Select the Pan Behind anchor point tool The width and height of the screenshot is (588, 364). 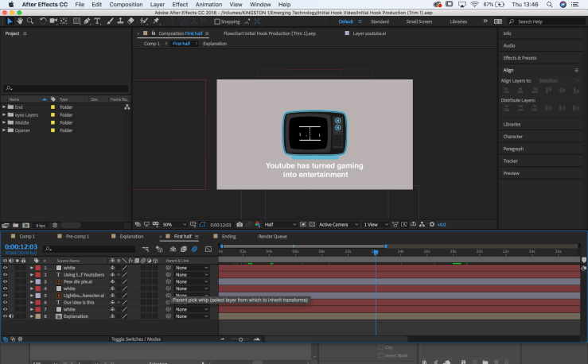coord(64,21)
